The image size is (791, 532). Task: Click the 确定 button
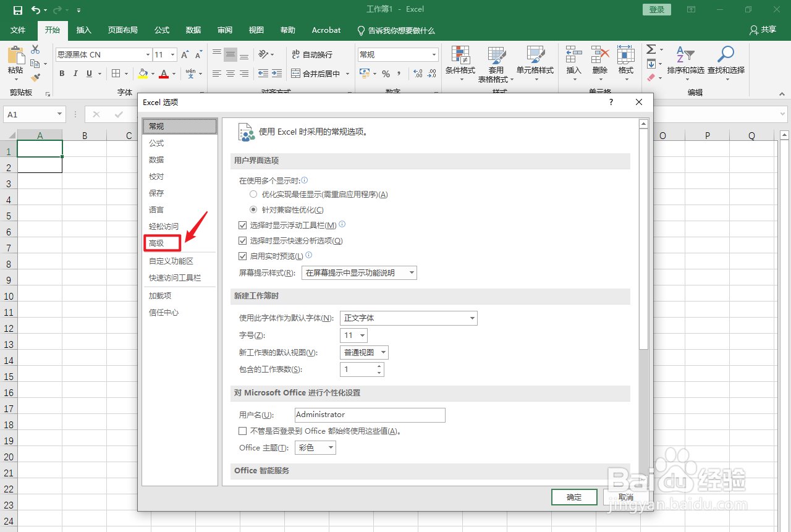(573, 497)
